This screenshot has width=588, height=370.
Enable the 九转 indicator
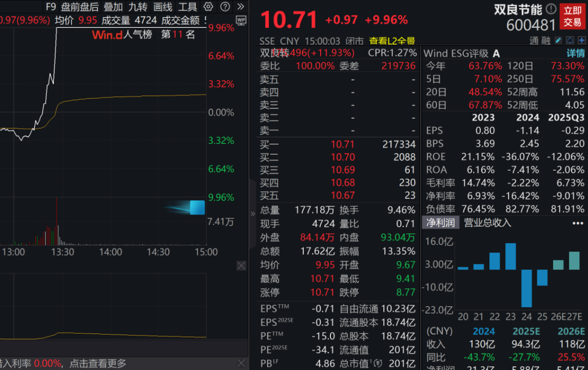138,7
